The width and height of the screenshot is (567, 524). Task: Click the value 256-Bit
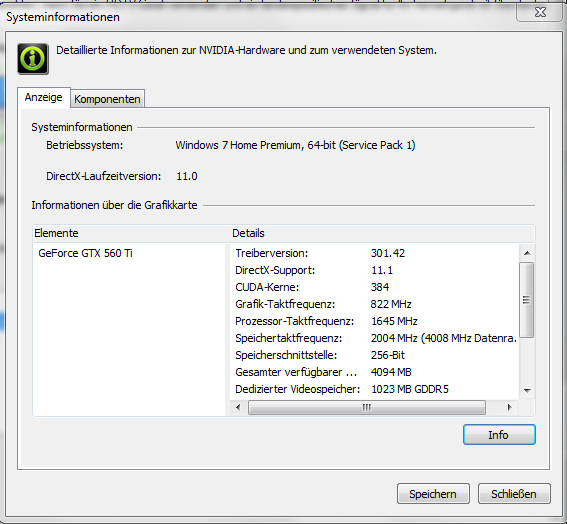[388, 355]
